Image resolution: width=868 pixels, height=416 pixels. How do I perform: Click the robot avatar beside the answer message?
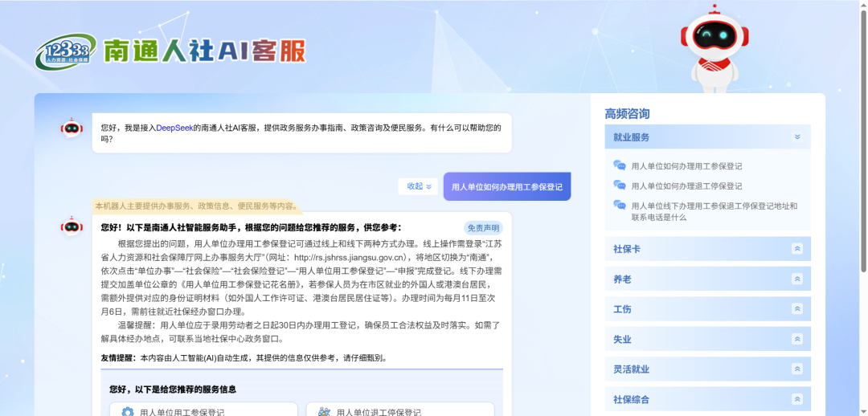coord(72,227)
